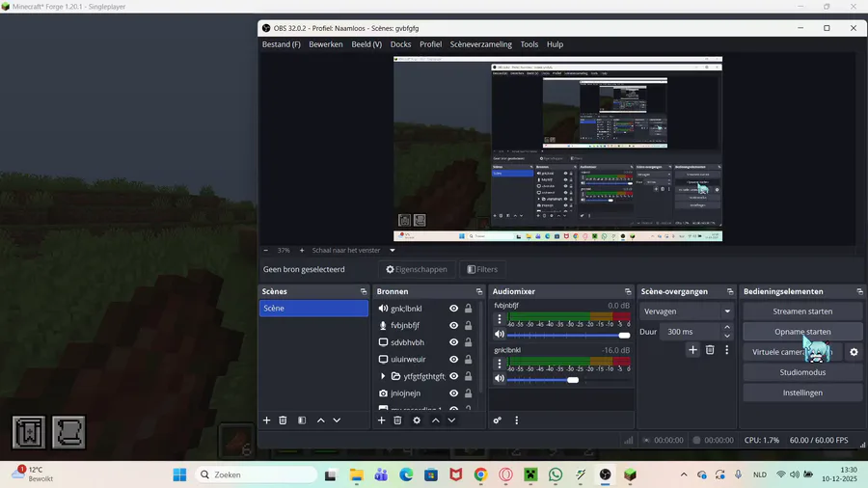Zoom out preview with minus icon
868x488 pixels.
(x=266, y=250)
